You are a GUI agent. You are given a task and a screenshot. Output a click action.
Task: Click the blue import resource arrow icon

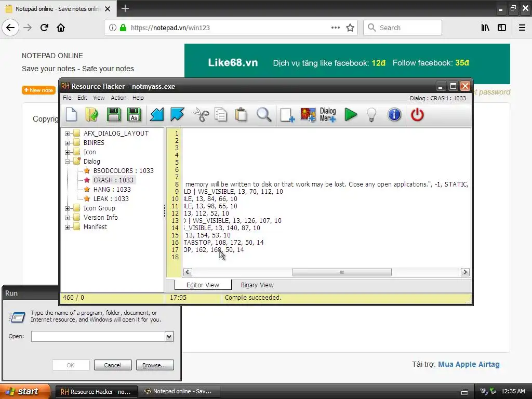[x=156, y=115]
